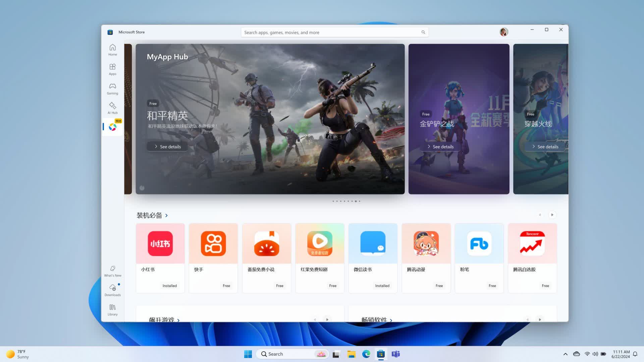Expand the 畅销软件 section chevron
This screenshot has height=362, width=644.
(391, 320)
